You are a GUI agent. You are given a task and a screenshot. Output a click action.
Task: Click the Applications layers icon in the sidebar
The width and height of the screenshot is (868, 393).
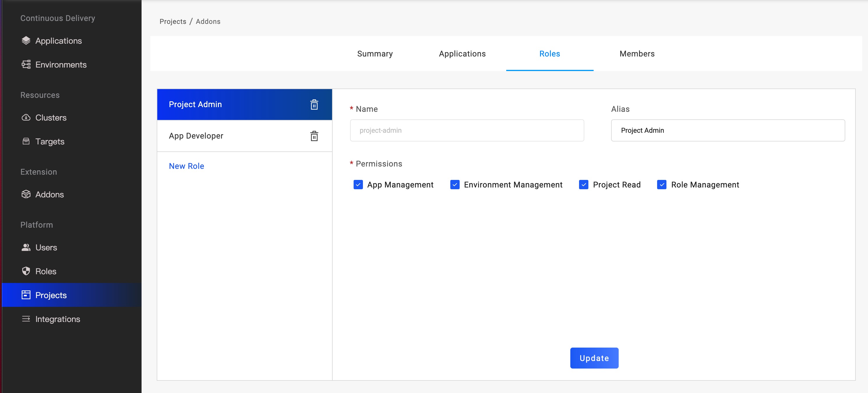[26, 41]
